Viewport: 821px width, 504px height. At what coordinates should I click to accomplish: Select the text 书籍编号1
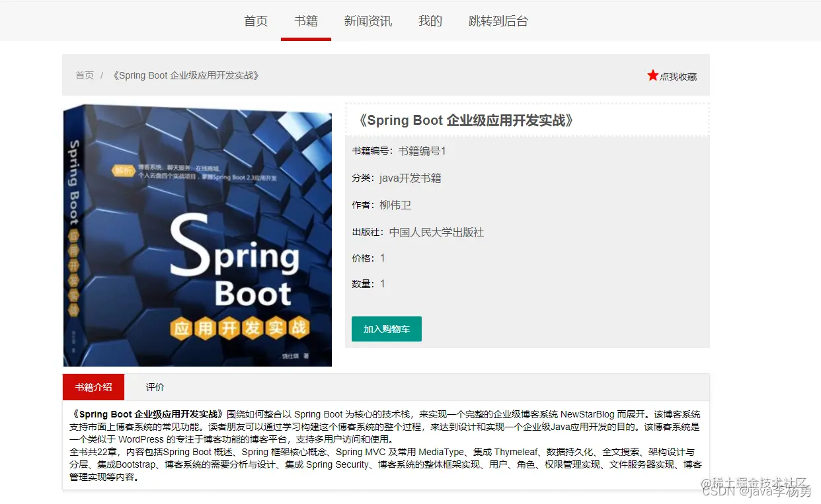[422, 151]
